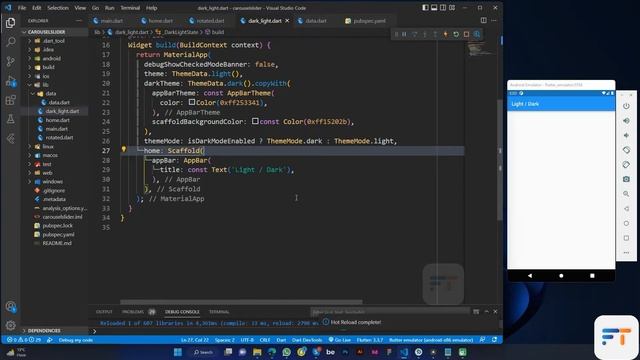
Task: Open the Extensions view
Action: pyautogui.click(x=11, y=100)
